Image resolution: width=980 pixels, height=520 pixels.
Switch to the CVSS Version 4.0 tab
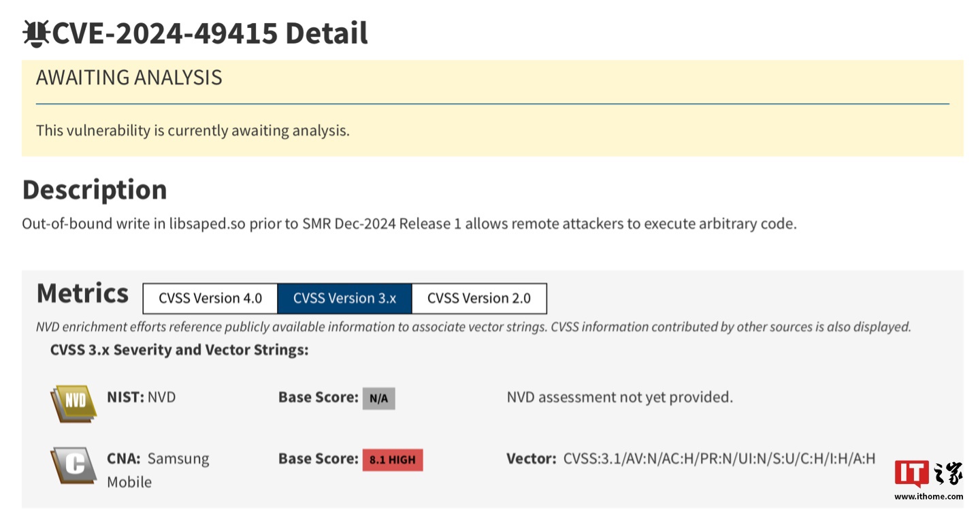210,298
